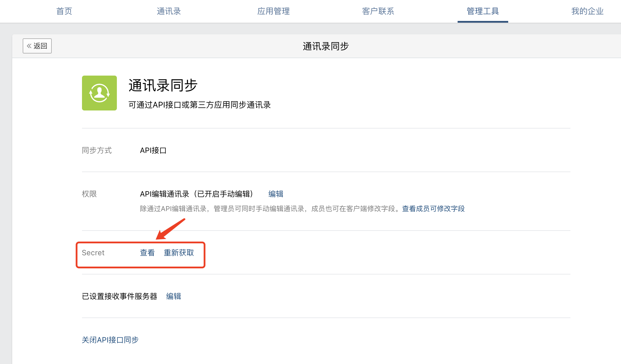Click the API编辑通讯录 permission text
This screenshot has width=621, height=364.
point(197,194)
